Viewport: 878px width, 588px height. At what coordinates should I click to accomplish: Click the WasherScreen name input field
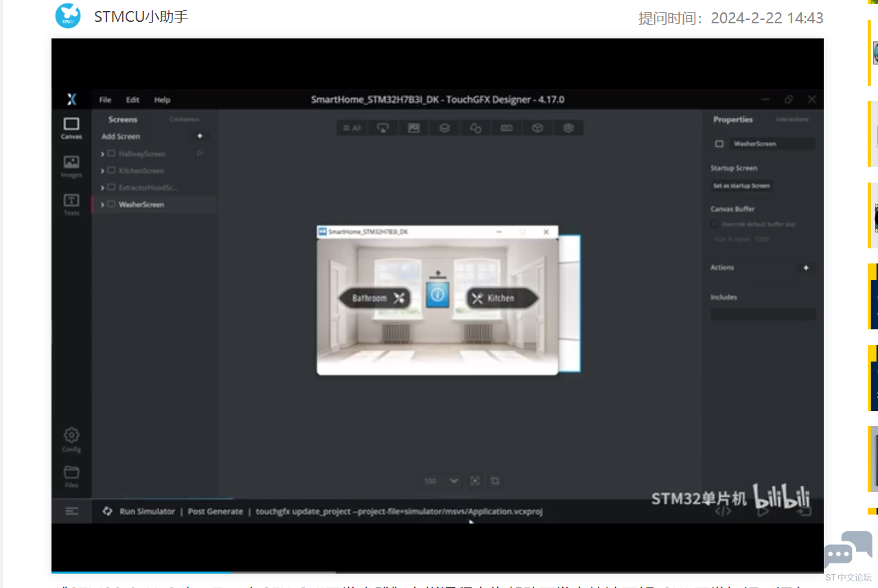point(772,144)
